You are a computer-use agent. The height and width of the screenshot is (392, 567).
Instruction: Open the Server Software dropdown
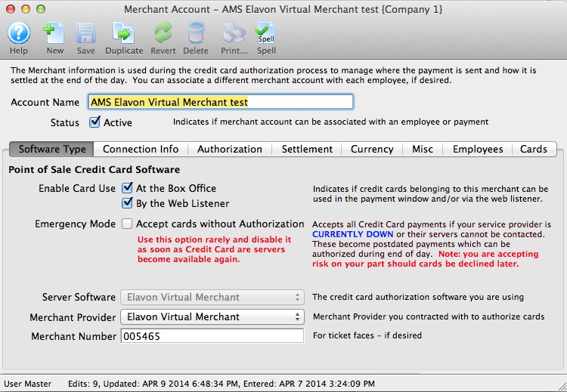tap(212, 297)
